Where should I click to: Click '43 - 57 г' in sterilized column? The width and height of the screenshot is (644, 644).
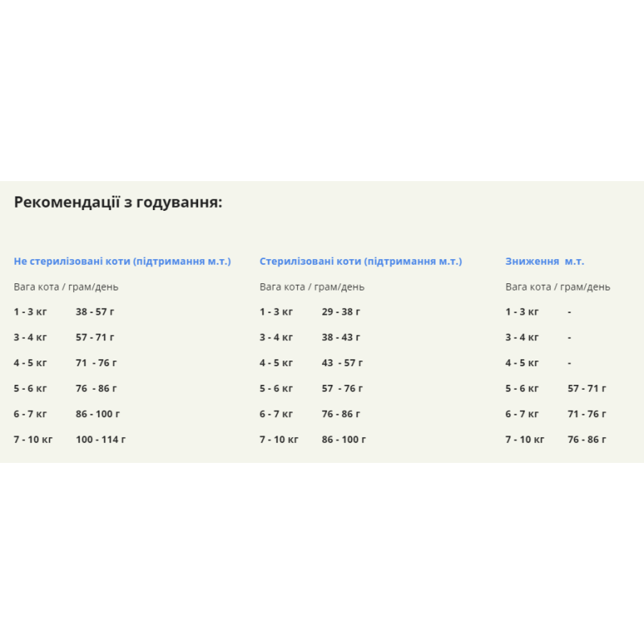(x=342, y=363)
